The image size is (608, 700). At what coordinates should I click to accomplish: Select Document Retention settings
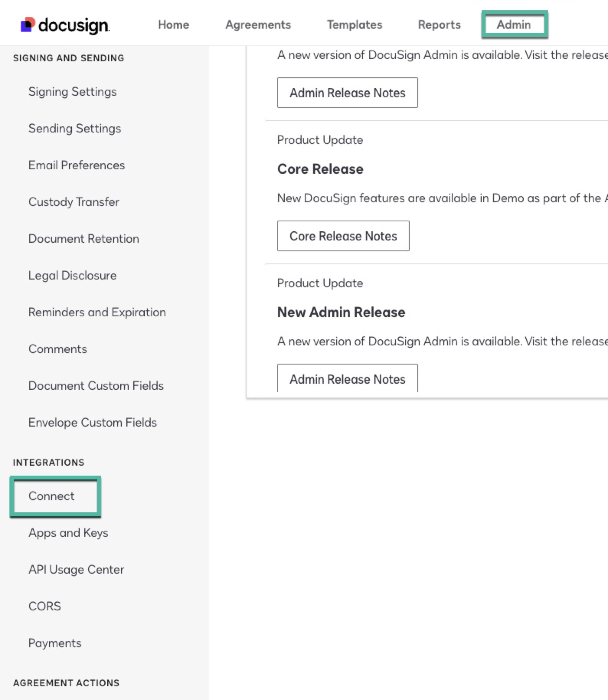tap(83, 238)
